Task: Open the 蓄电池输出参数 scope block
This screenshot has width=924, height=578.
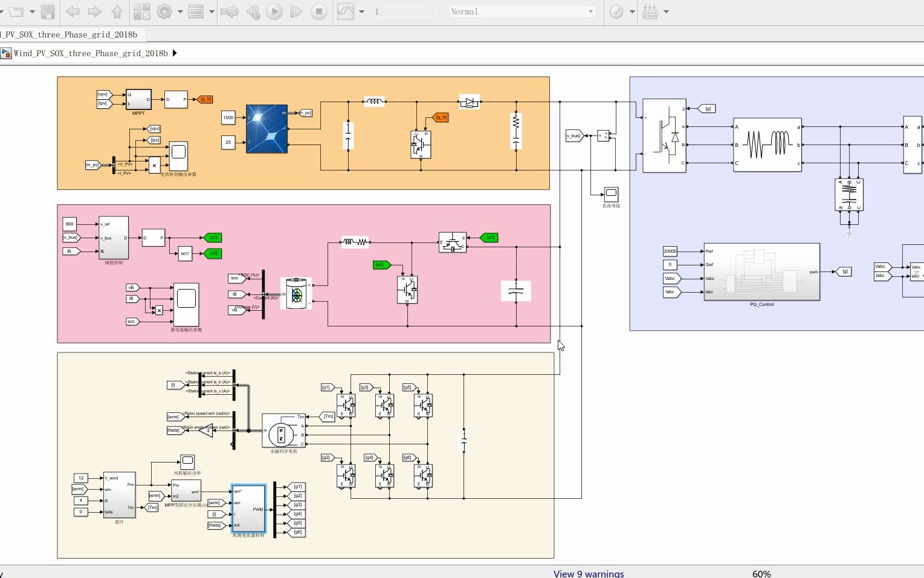Action: [186, 304]
